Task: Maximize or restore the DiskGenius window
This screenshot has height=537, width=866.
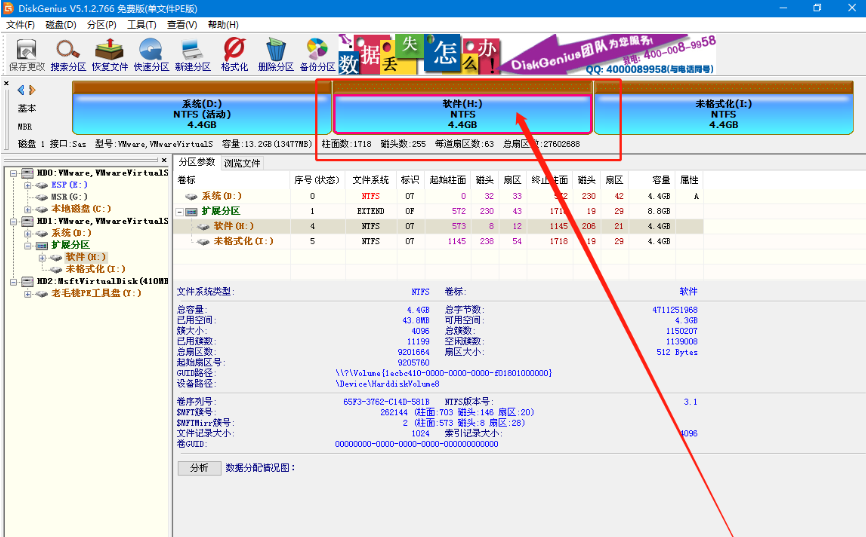Action: coord(817,8)
